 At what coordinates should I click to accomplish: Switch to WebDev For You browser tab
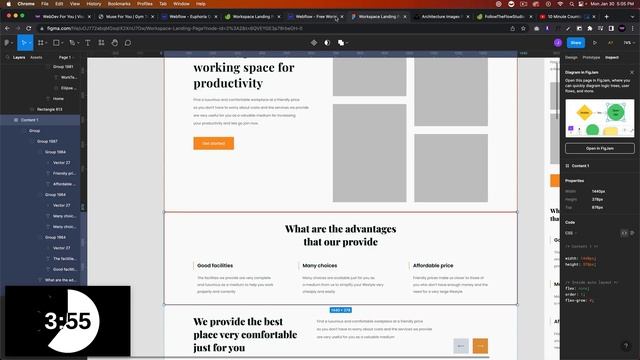pyautogui.click(x=61, y=17)
